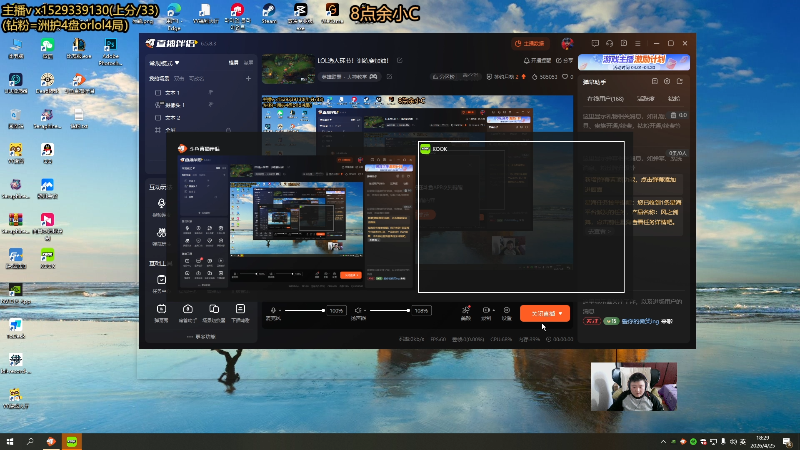
Task: Open the message bubble icon in title bar
Action: pyautogui.click(x=595, y=43)
